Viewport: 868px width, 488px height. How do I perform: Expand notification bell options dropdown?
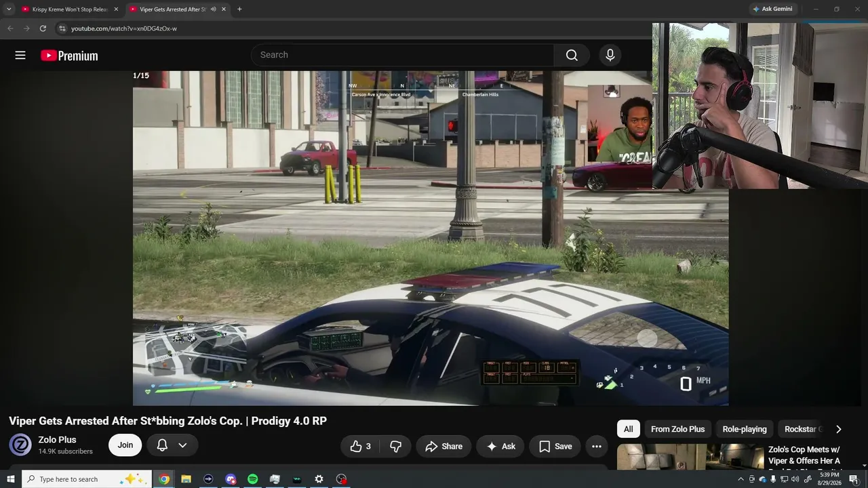click(172, 445)
